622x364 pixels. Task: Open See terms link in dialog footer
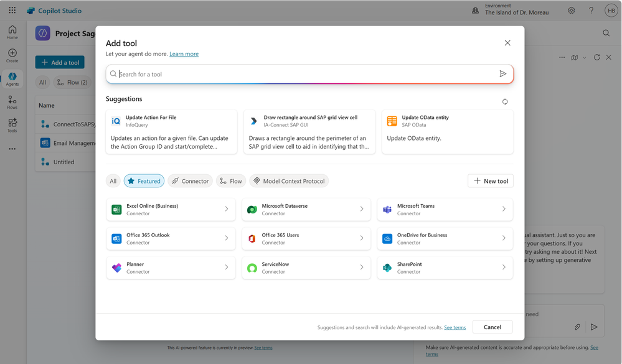455,327
